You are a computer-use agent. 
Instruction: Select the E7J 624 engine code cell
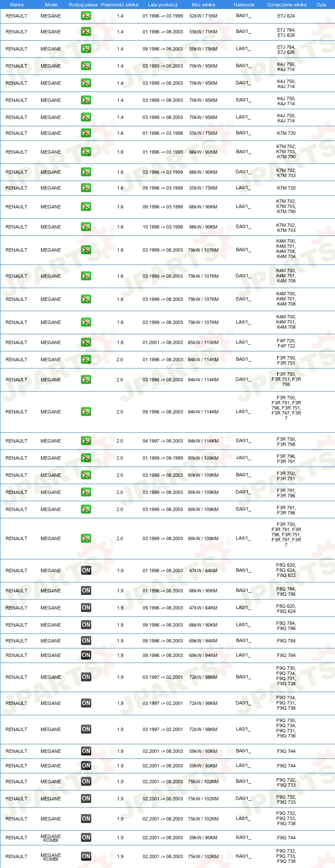pos(286,16)
